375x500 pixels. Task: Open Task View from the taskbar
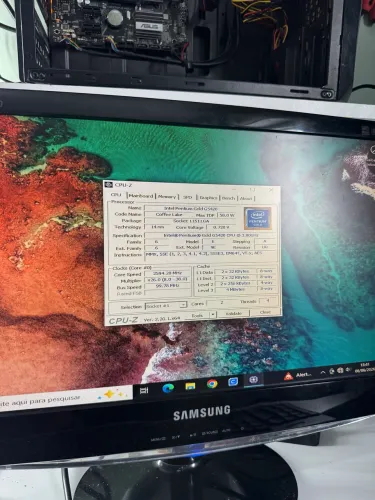point(144,390)
